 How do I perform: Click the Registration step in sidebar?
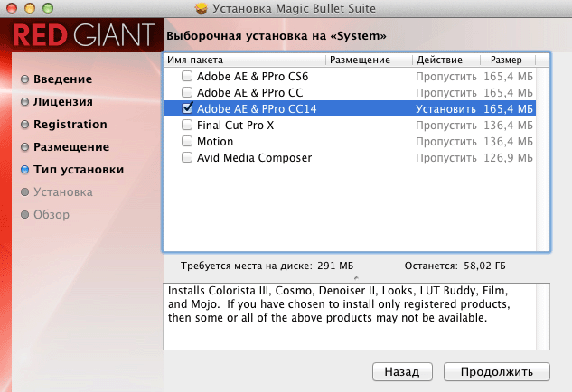(70, 125)
